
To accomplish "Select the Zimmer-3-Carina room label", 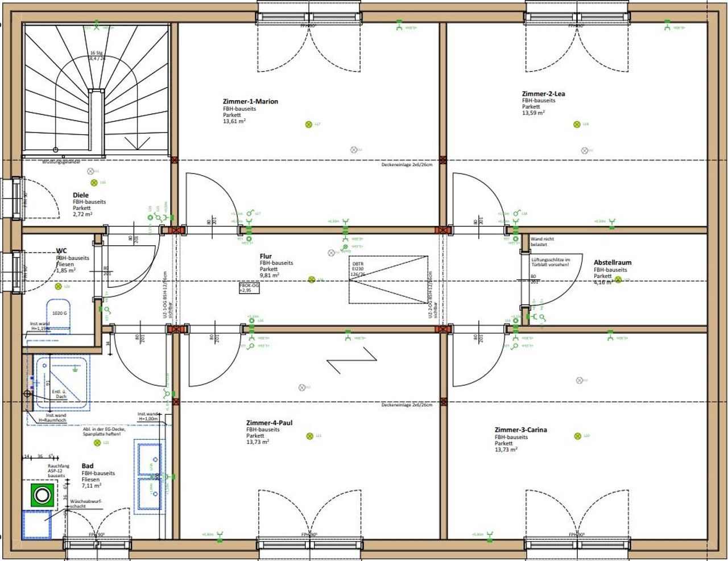I will click(x=520, y=430).
